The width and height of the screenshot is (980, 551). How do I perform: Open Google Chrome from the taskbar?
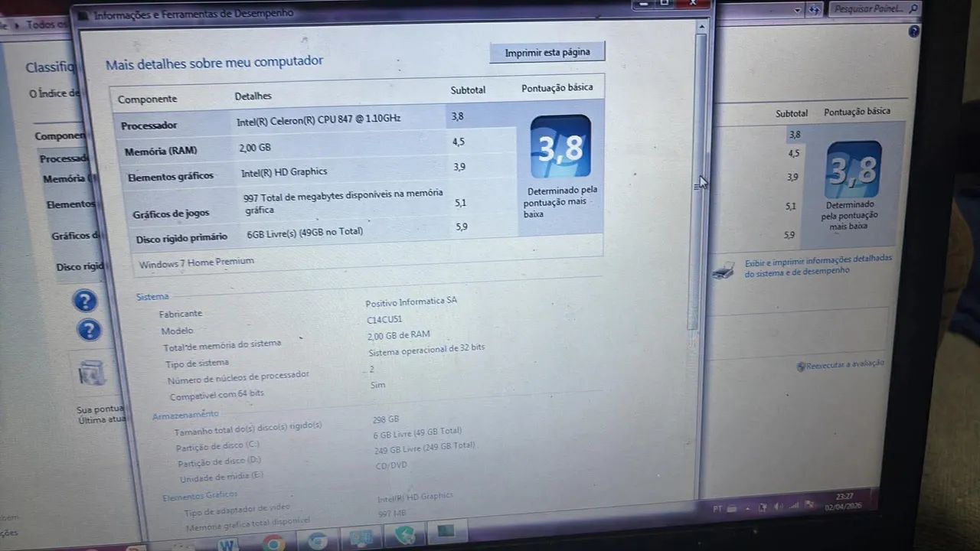click(x=273, y=543)
